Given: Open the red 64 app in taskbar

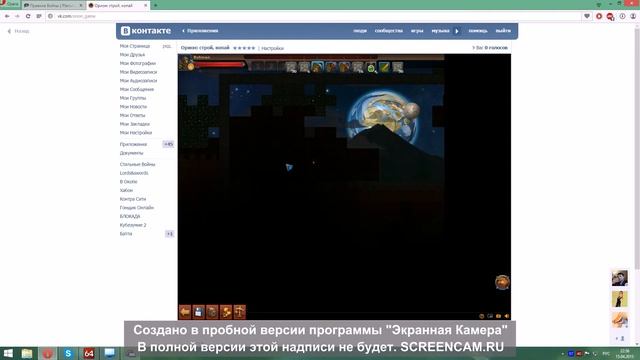Looking at the screenshot, I should point(89,353).
